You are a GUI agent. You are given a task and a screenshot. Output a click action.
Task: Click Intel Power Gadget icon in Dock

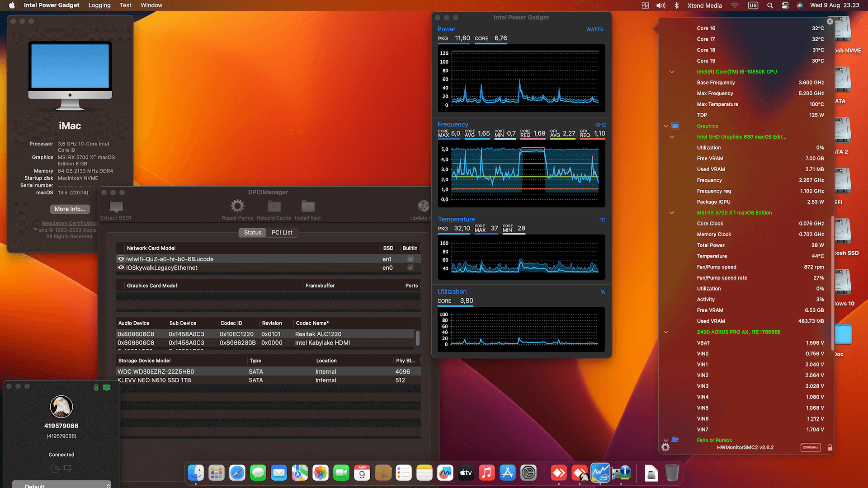(600, 473)
